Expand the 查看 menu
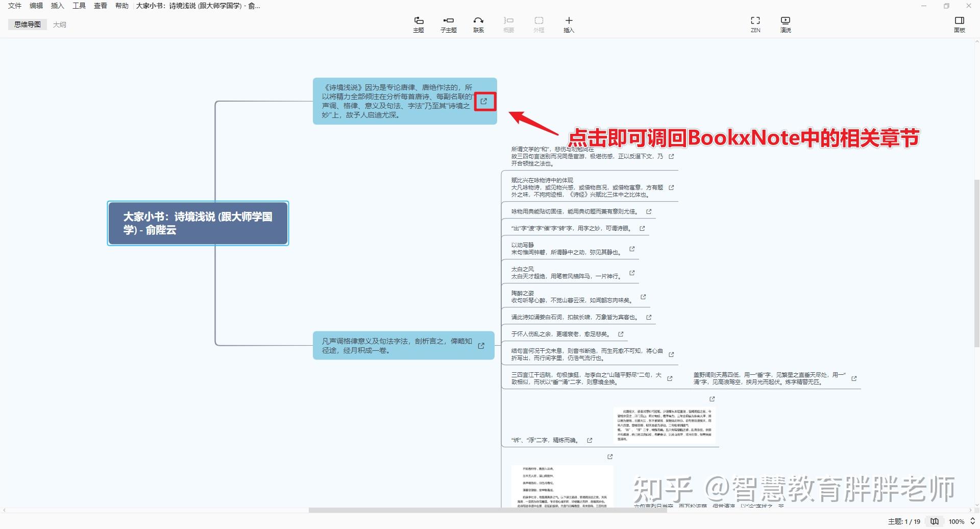 pyautogui.click(x=100, y=6)
